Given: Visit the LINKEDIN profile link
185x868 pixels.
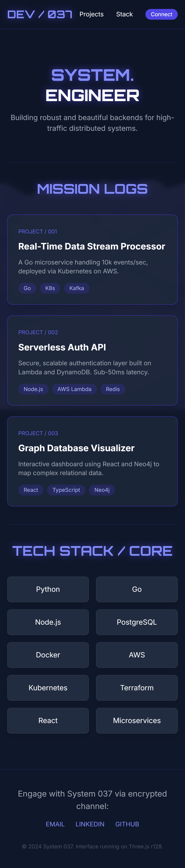Looking at the screenshot, I should click(90, 824).
